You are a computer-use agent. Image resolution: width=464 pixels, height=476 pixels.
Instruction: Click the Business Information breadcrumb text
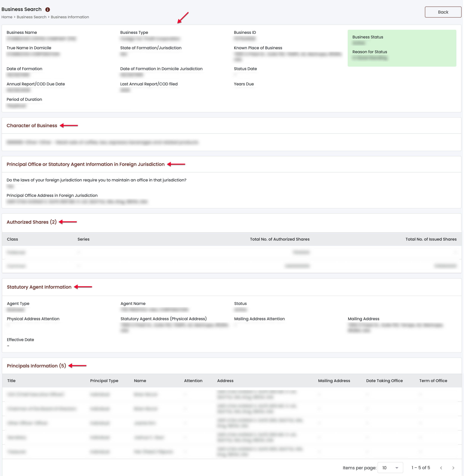(70, 17)
